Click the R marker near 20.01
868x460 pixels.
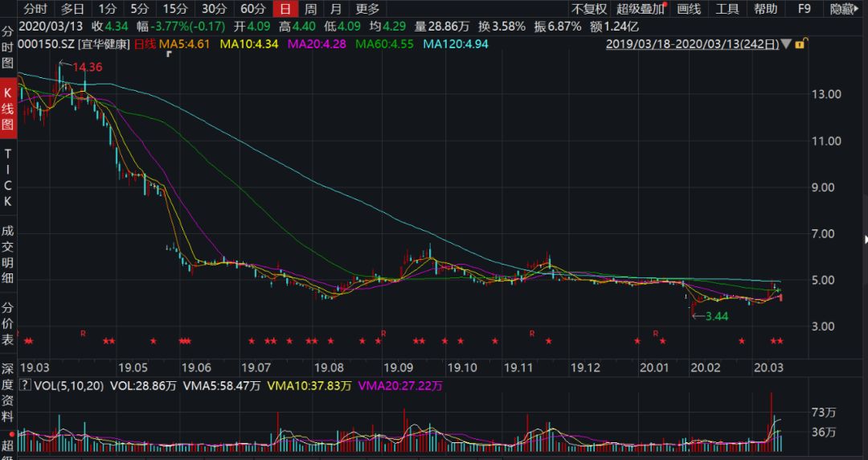[655, 332]
